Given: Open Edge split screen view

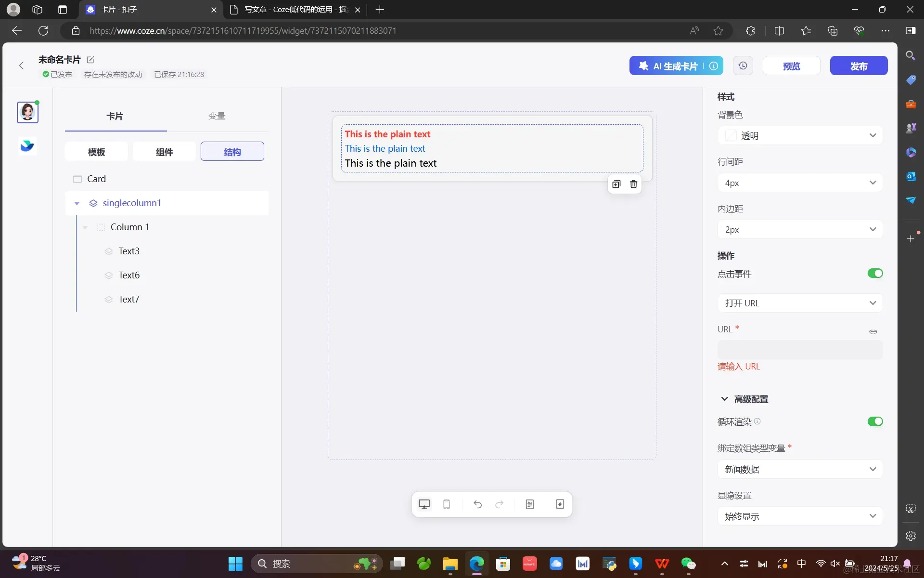Looking at the screenshot, I should tap(779, 31).
